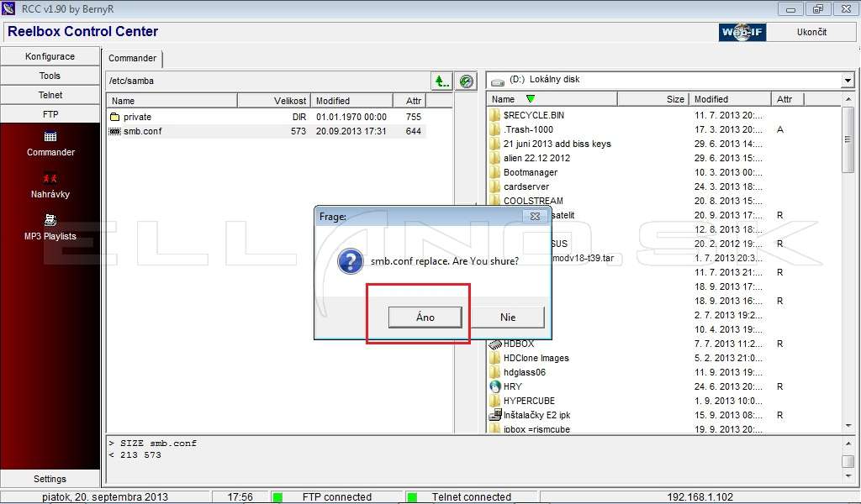Click the local file list vertical scrollbar
Viewport: 861px width, 504px height.
[x=848, y=263]
